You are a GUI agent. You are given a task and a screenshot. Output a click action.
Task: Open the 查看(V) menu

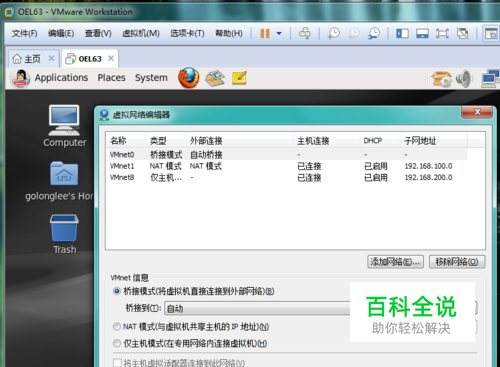pos(98,33)
